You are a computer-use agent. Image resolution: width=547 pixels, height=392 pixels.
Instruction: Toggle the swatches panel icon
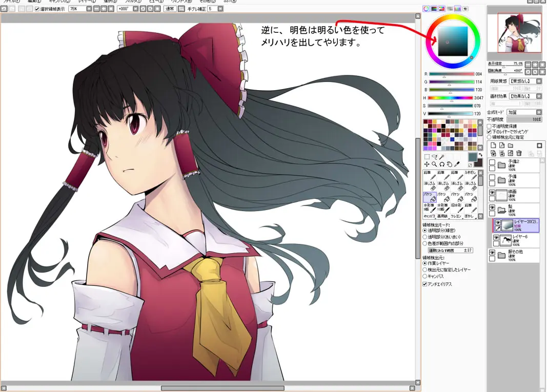click(x=457, y=9)
